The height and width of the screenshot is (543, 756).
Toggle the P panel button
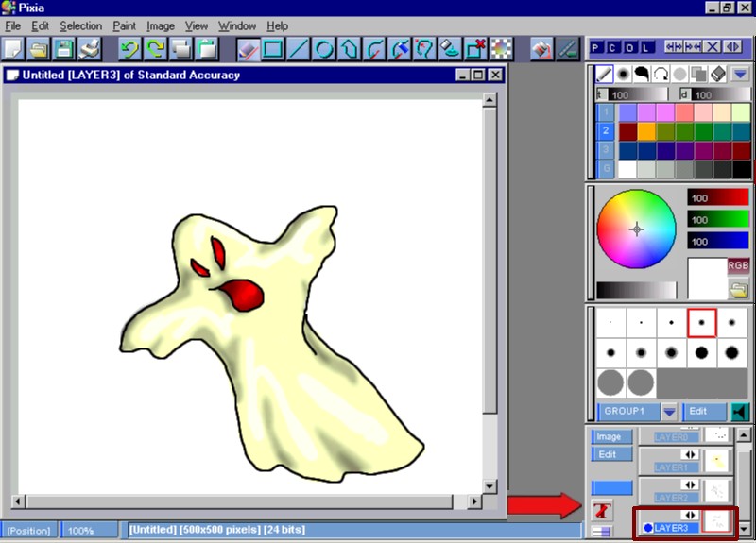tap(597, 47)
